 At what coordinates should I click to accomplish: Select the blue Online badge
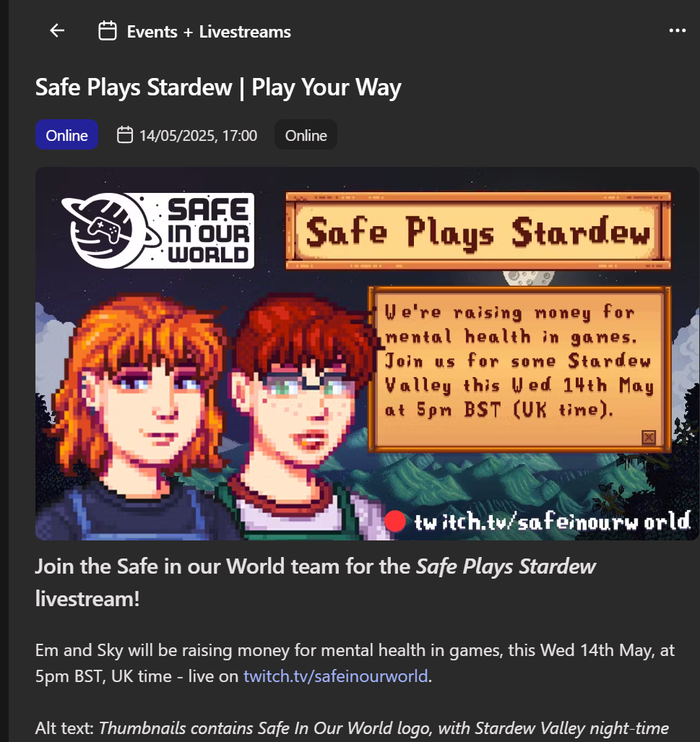pos(66,135)
